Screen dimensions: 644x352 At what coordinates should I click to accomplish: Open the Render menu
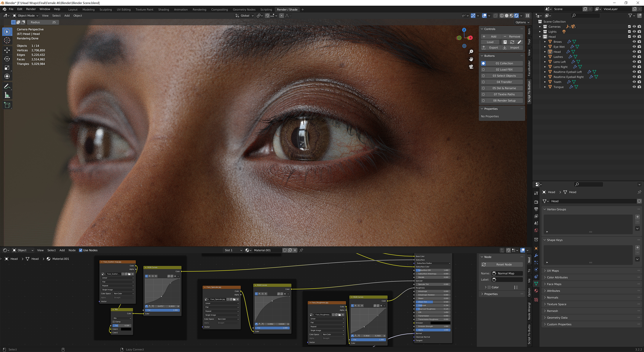pos(31,9)
